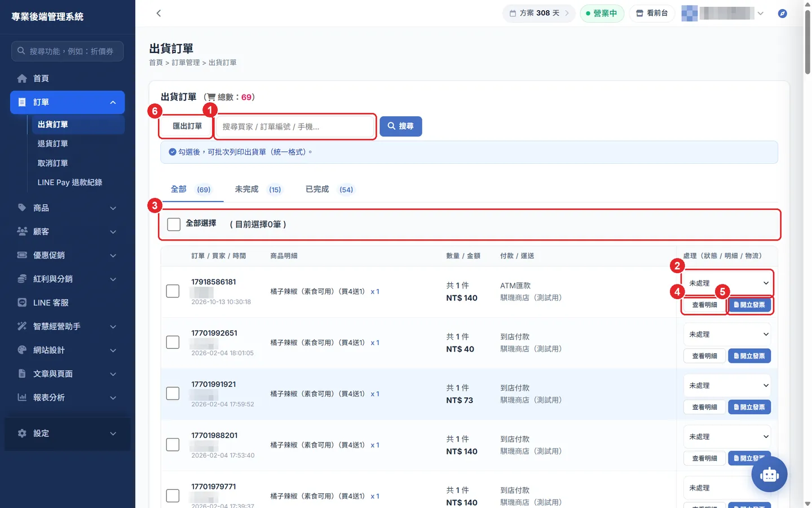812x508 pixels.
Task: Open 取消訂單 in sidebar
Action: click(x=53, y=163)
